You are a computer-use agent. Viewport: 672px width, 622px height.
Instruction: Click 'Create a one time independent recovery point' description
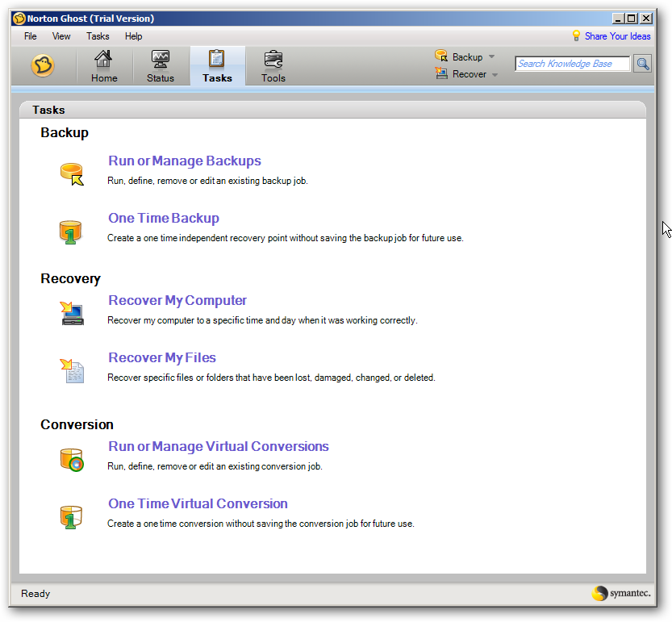pos(286,238)
